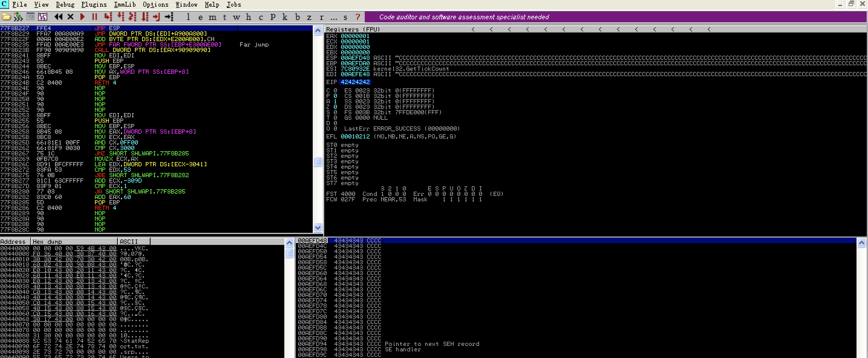Open the View menu
The height and width of the screenshot is (358, 868).
pos(41,4)
